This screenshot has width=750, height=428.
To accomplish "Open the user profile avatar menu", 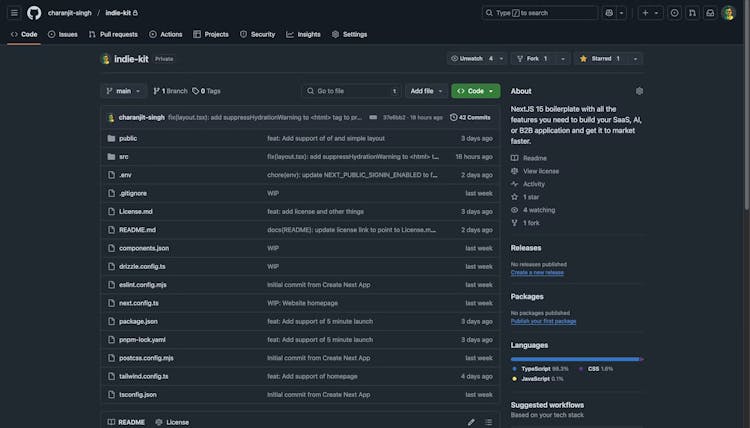I will 728,13.
